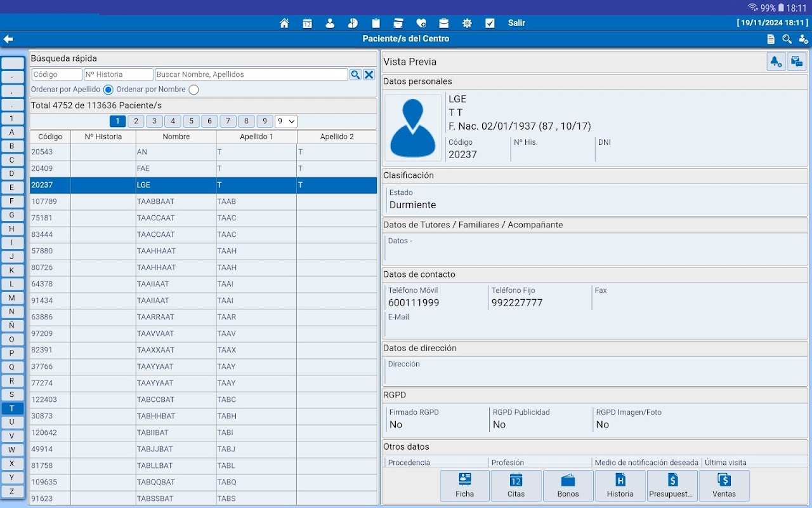Filter patients by letter M
812x508 pixels.
tap(12, 298)
